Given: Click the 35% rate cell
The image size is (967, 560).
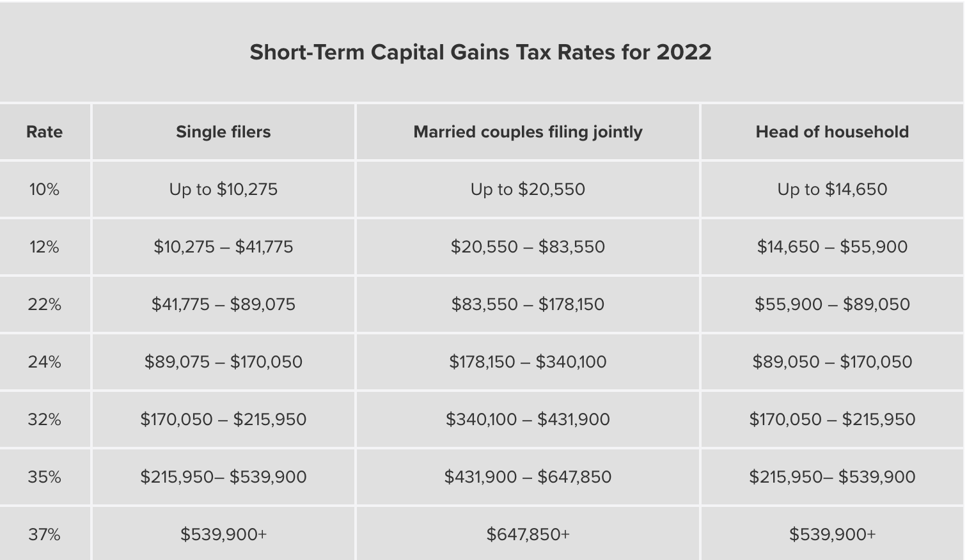Looking at the screenshot, I should click(44, 477).
